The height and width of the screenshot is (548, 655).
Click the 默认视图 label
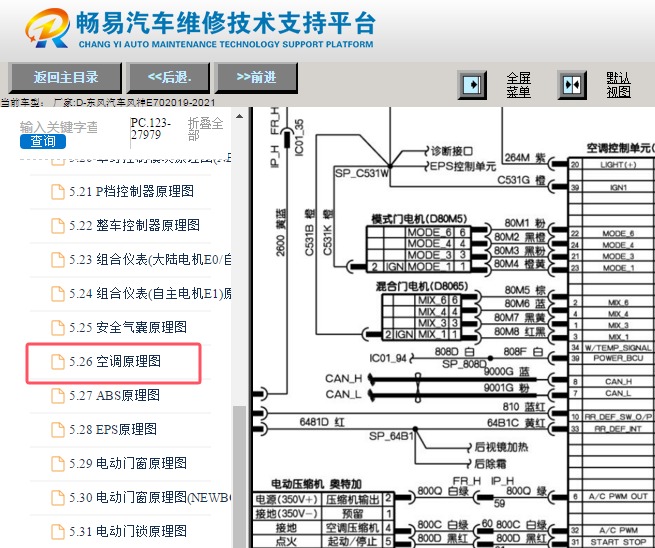point(618,85)
